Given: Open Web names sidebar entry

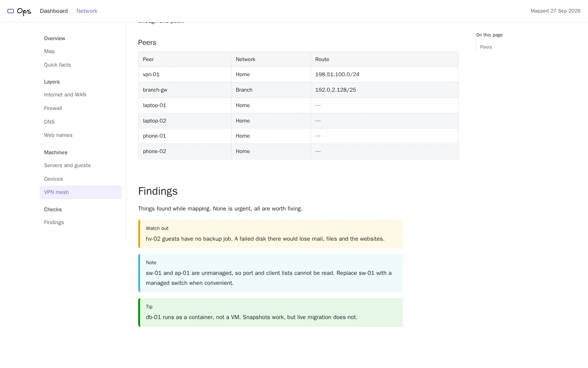Looking at the screenshot, I should click(x=58, y=135).
